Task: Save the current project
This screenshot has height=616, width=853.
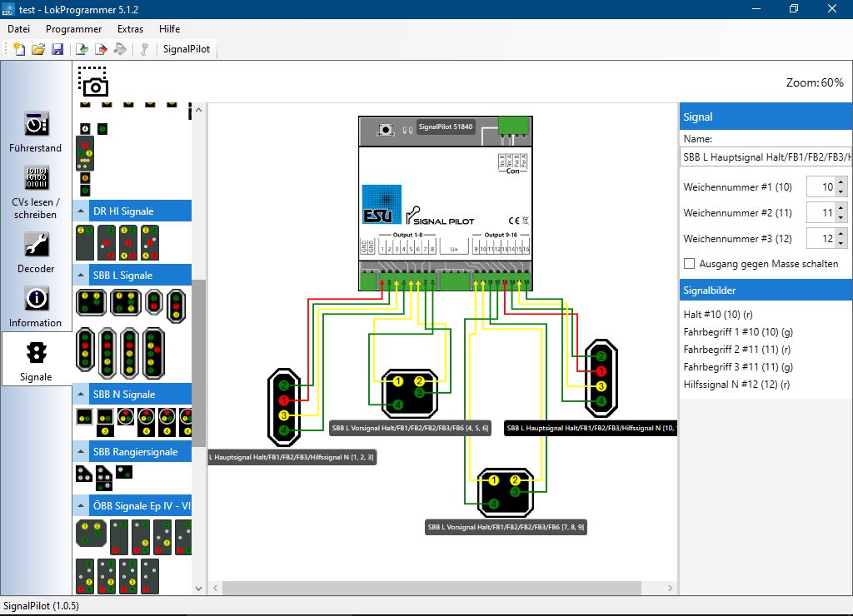Action: click(x=57, y=49)
